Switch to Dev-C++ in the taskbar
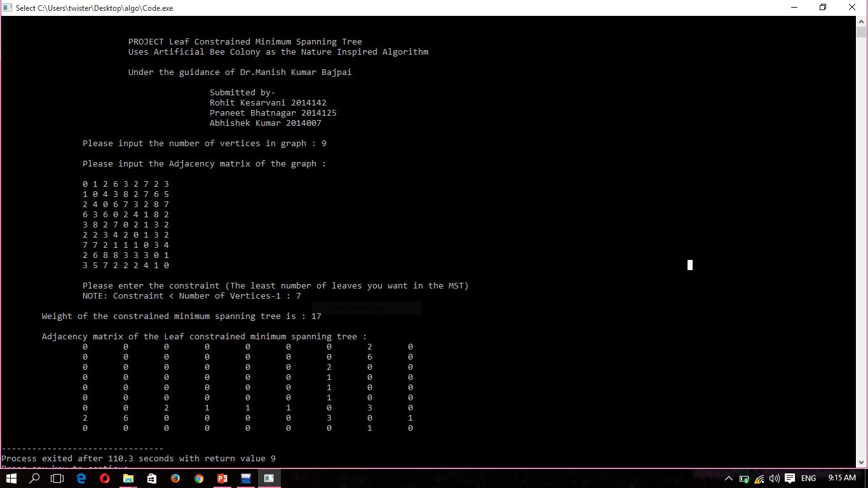Screen dimensions: 868x488 (246, 478)
